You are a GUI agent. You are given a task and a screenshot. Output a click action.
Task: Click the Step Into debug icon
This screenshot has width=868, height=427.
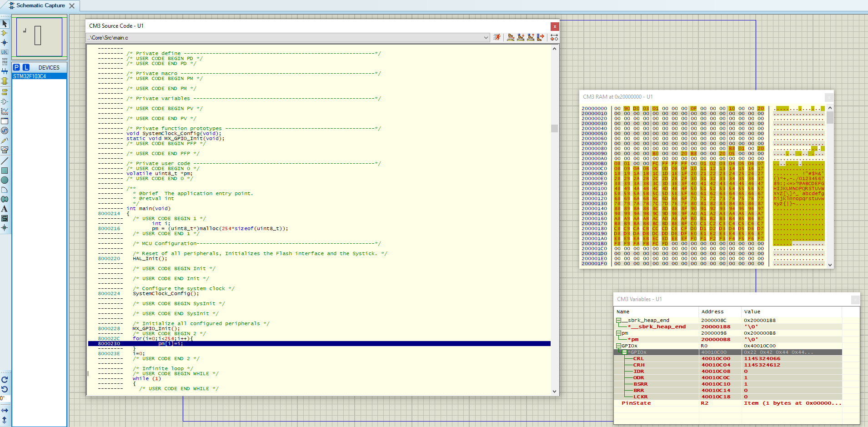click(x=521, y=37)
